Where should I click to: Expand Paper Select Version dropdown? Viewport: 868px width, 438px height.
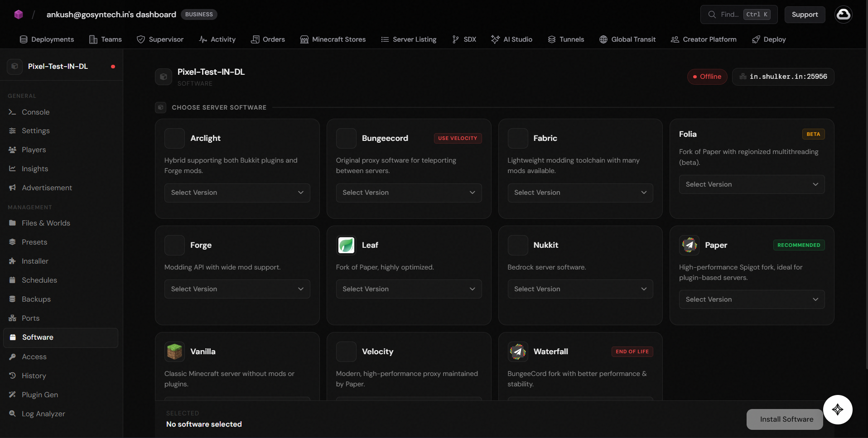752,299
